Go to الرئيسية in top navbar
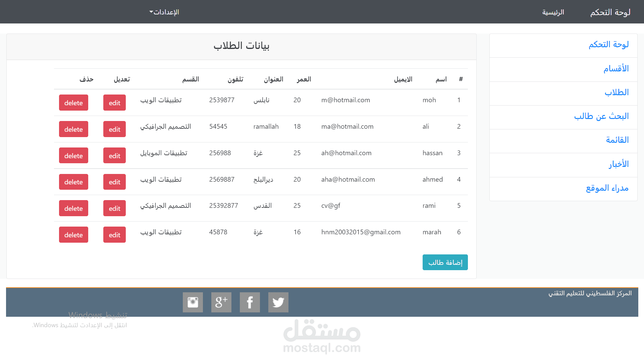Image resolution: width=644 pixels, height=362 pixels. pos(553,12)
